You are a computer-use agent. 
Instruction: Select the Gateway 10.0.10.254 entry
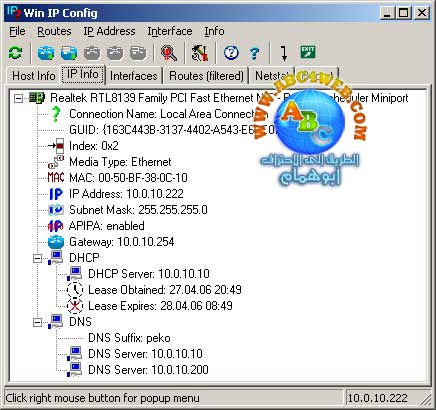122,242
